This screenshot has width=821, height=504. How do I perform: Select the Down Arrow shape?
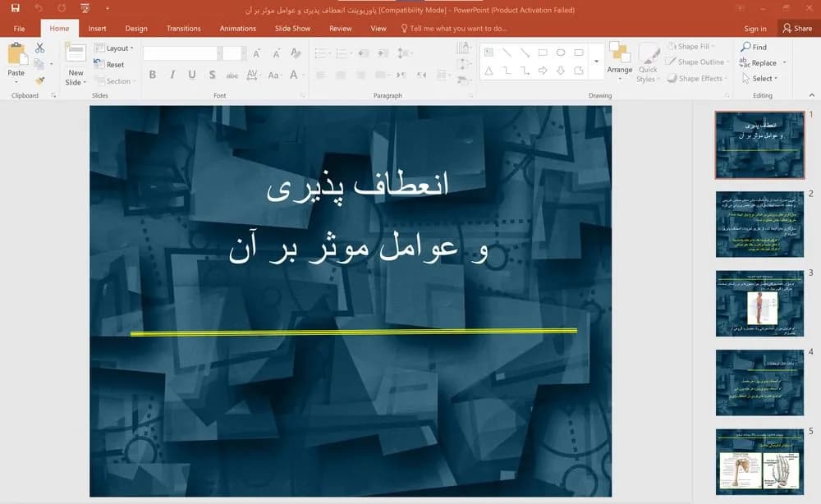[561, 71]
